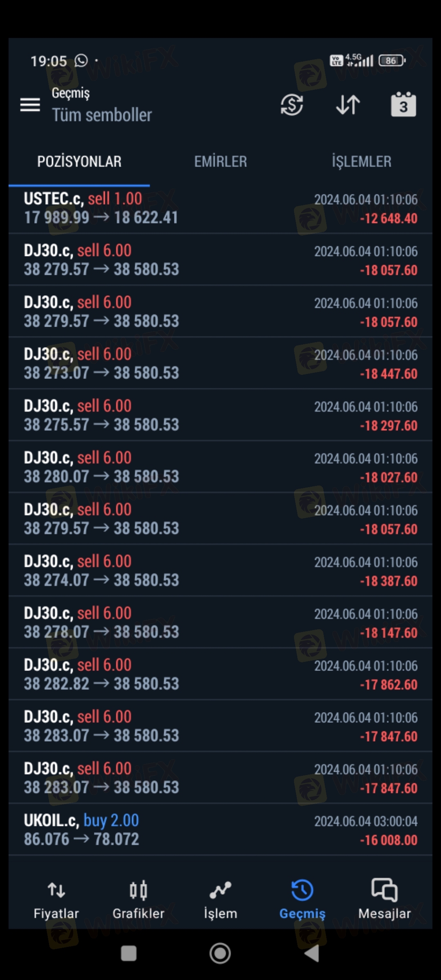Screen dimensions: 441x980
Task: Open the calendar date range icon
Action: tap(403, 105)
